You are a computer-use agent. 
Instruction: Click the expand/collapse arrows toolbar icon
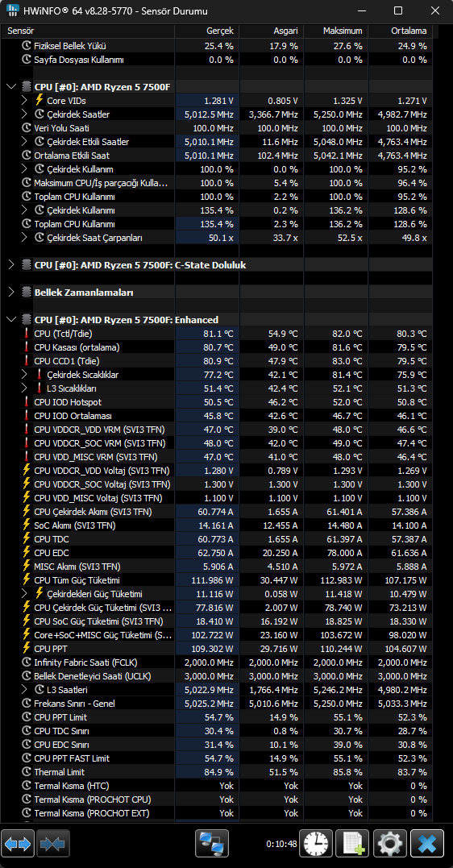pos(19,843)
